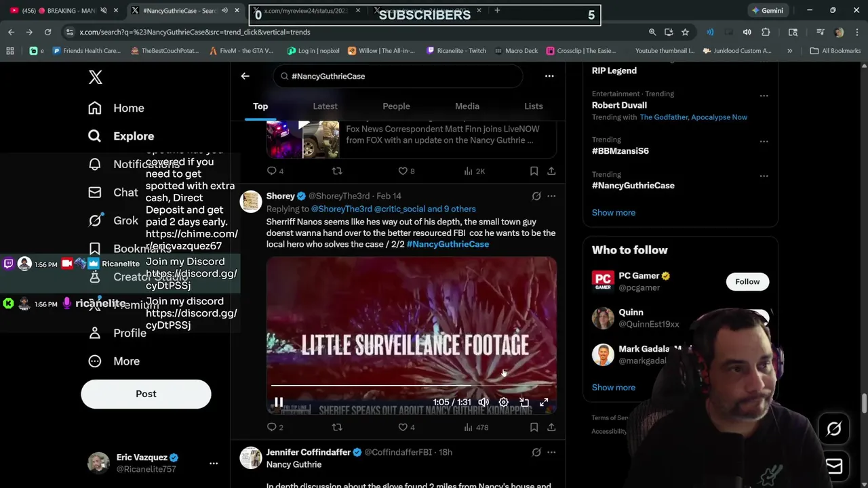The width and height of the screenshot is (868, 488).
Task: Open a new Chrome tab
Action: [497, 10]
